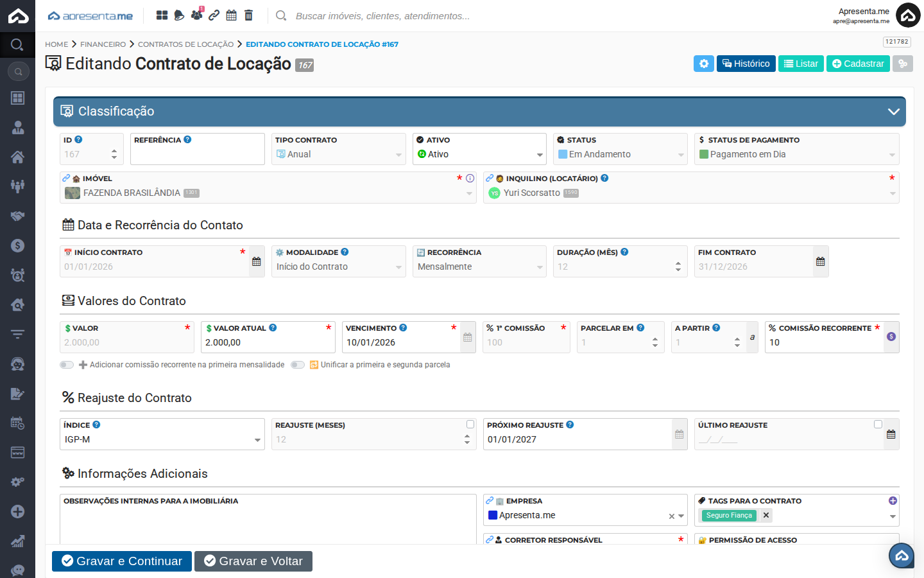Click the blue settings gear button

point(703,64)
